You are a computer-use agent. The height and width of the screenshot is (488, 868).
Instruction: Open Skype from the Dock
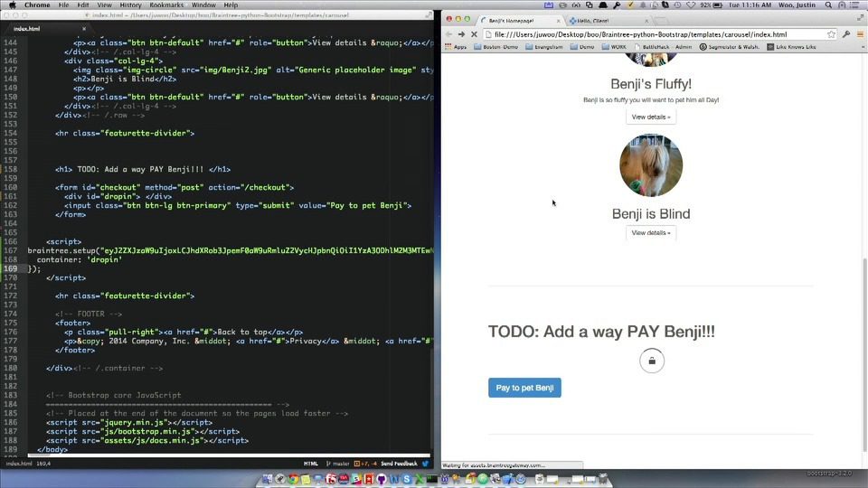pos(407,479)
